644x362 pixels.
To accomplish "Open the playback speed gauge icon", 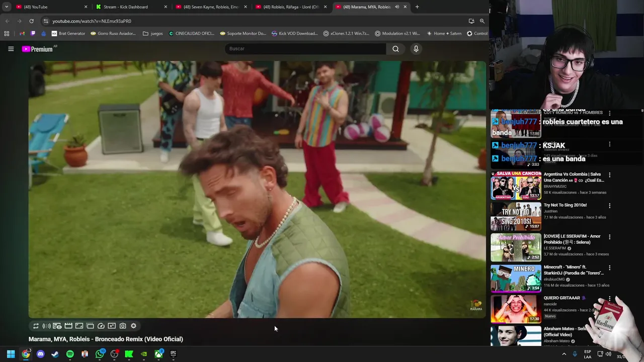I will [x=101, y=326].
